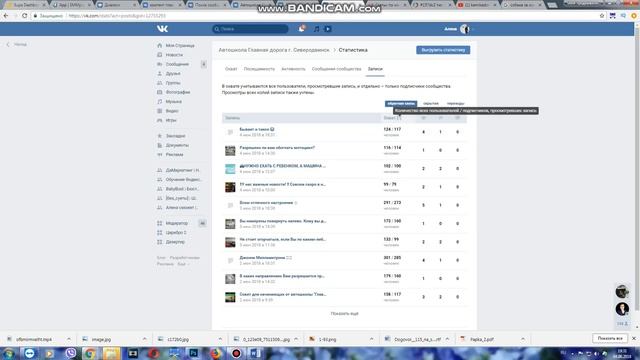
Task: Open 'Музыка' in sidebar
Action: [173, 102]
